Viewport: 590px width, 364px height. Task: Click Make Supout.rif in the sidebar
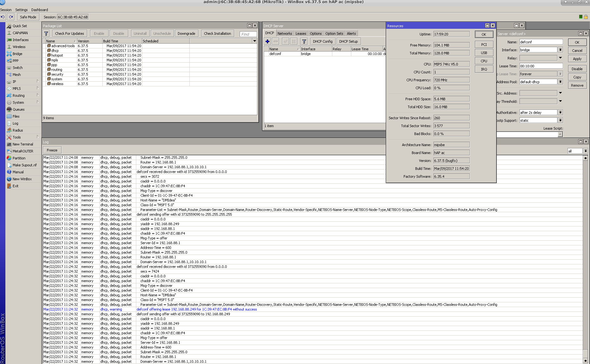(24, 165)
